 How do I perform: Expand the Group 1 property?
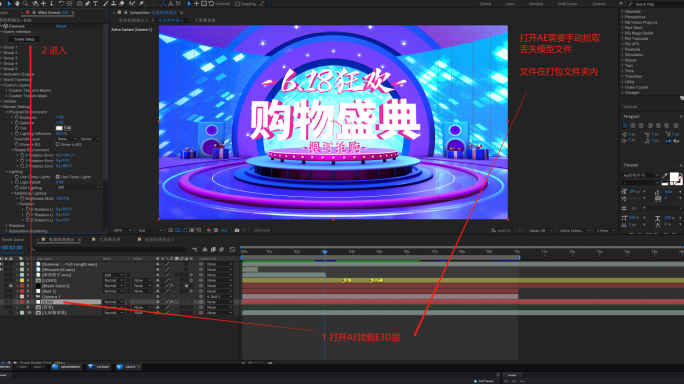coord(1,47)
